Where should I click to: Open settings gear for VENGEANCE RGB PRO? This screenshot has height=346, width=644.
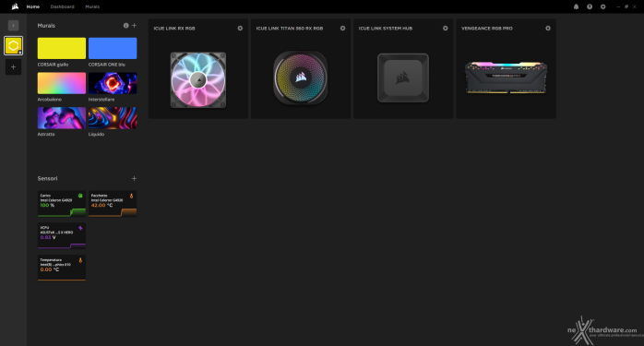548,29
